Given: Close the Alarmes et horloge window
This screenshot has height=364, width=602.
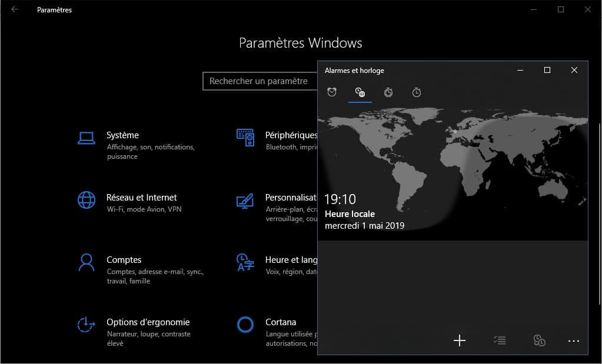Looking at the screenshot, I should (574, 70).
